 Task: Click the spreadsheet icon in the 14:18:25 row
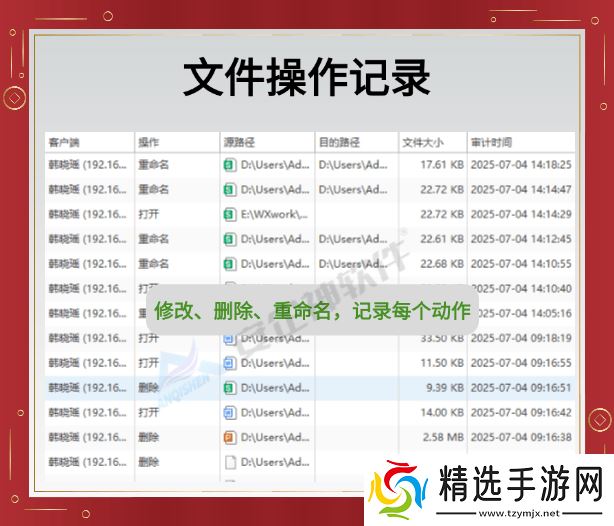point(229,165)
